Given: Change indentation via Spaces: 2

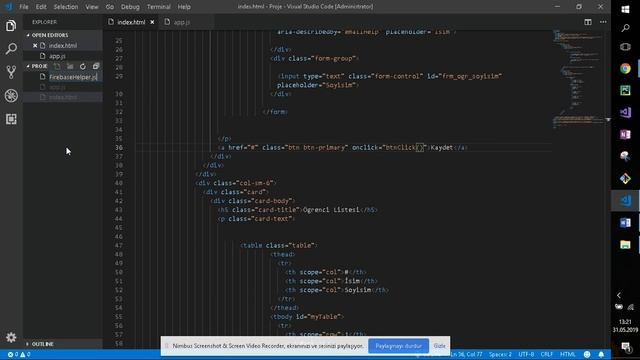Looking at the screenshot, I should point(500,354).
